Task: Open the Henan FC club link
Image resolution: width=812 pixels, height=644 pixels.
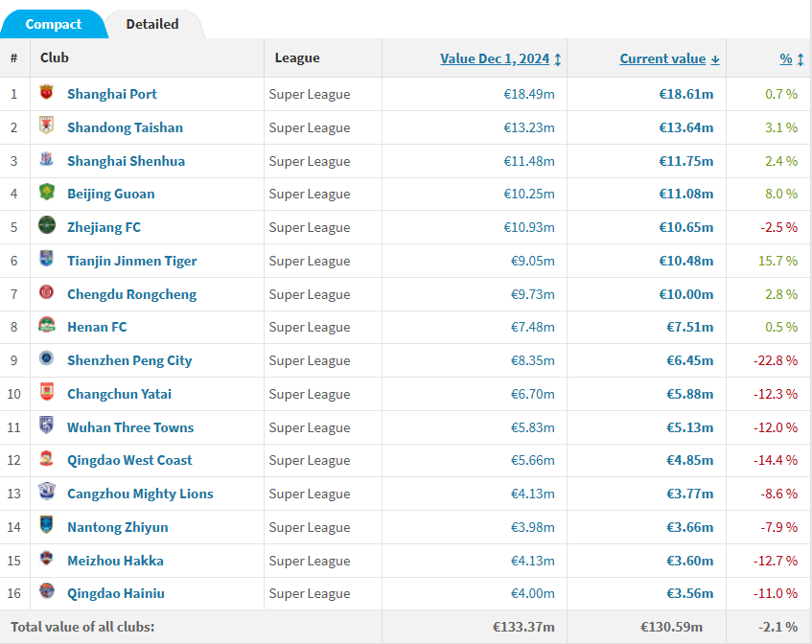Action: pyautogui.click(x=97, y=327)
